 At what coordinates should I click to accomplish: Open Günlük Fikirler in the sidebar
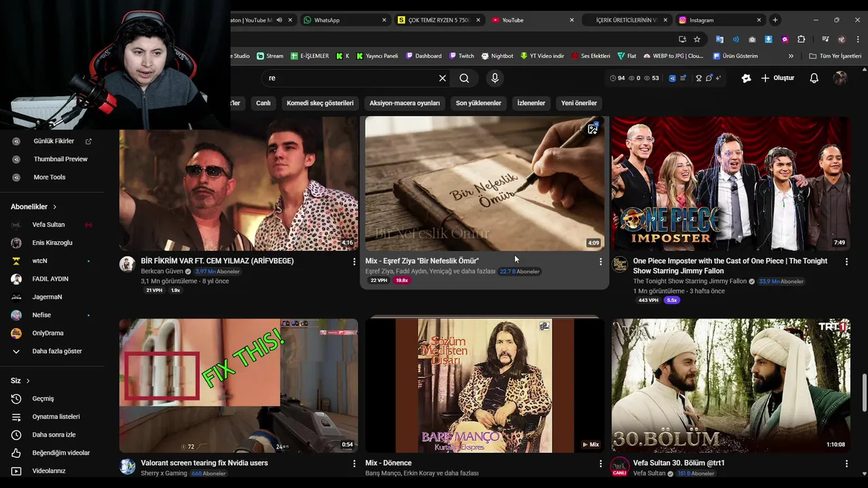[54, 141]
